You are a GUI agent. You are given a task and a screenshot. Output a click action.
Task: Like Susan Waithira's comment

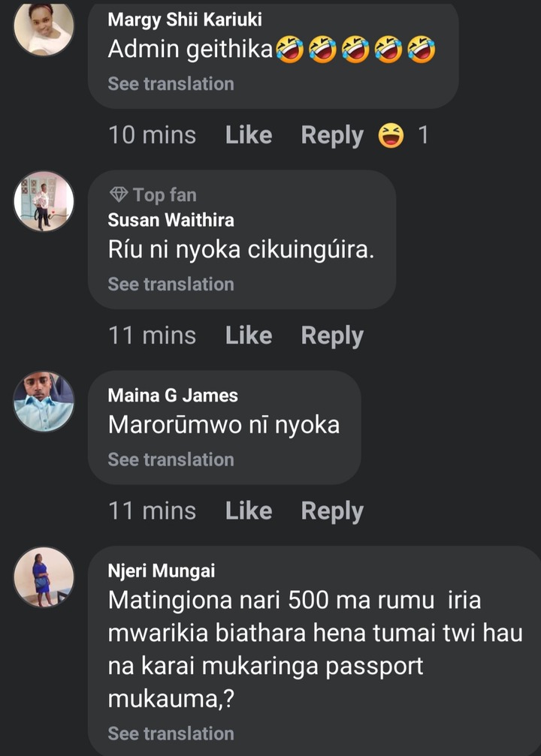(x=248, y=336)
